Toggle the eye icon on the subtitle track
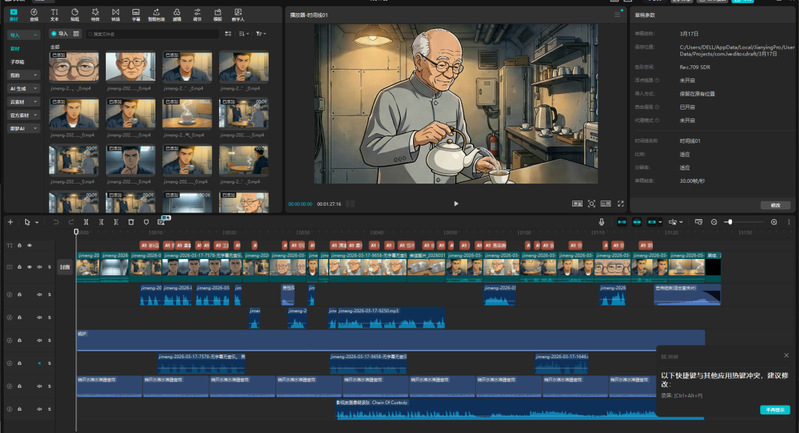This screenshot has height=433, width=799. 30,245
